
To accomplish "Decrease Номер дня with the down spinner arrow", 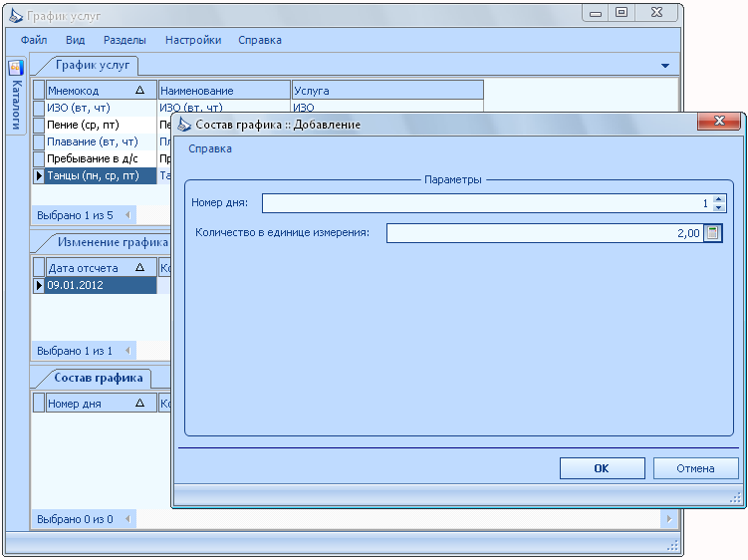I will point(719,207).
